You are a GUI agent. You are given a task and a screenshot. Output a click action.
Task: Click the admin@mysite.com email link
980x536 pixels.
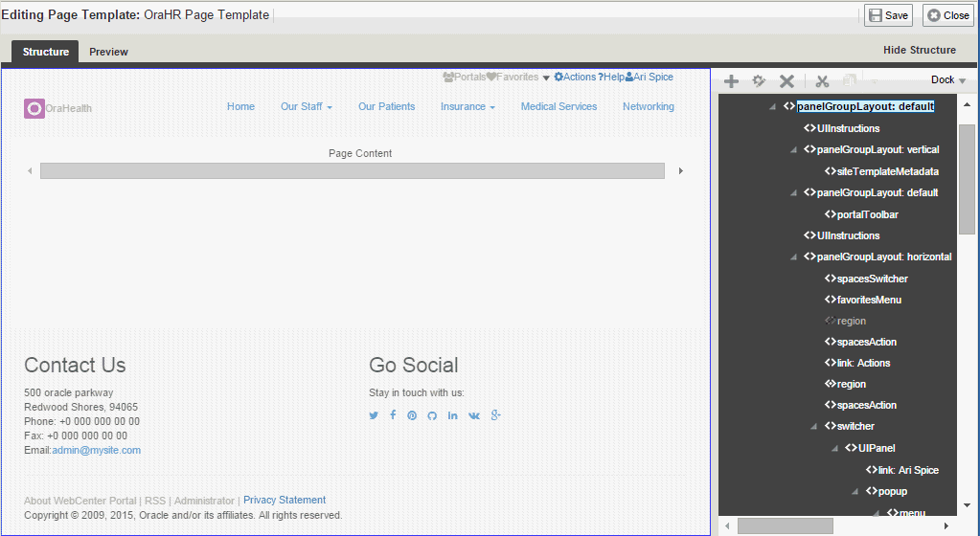point(96,451)
